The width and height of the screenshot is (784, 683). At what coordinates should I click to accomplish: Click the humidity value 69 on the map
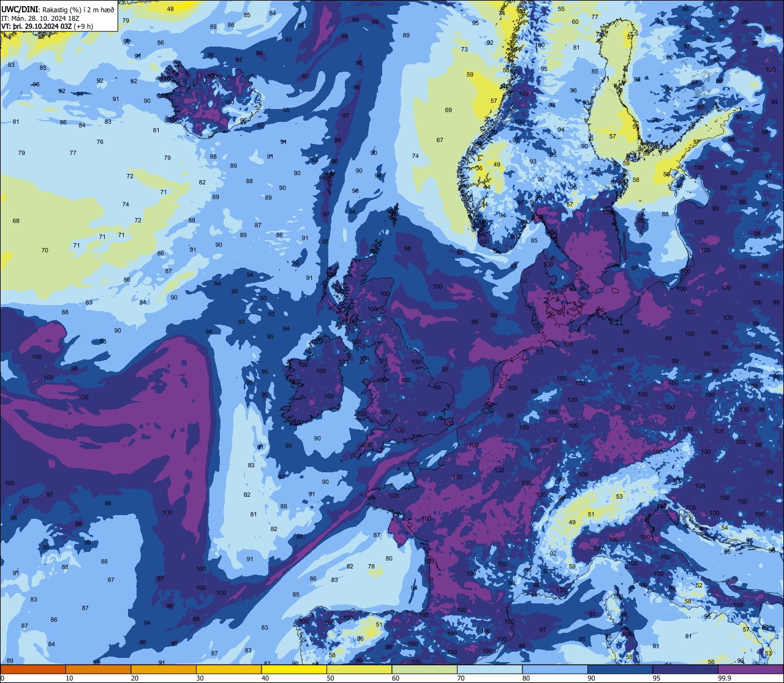pos(448,110)
